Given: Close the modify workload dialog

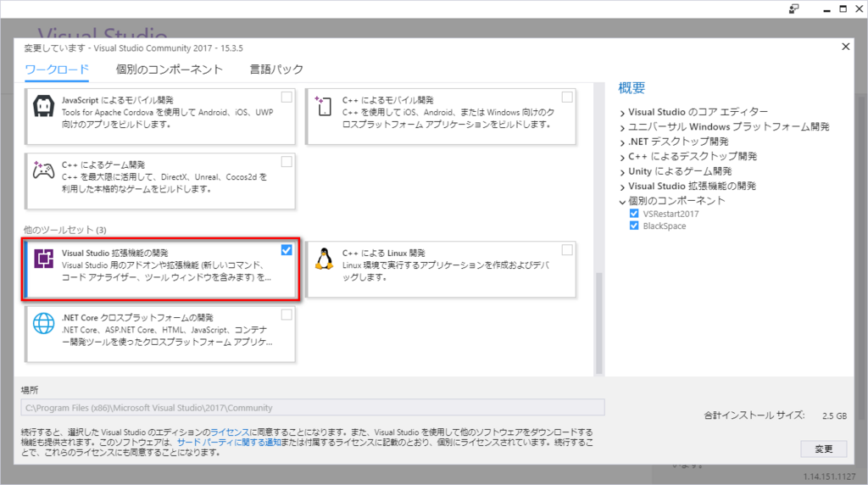Looking at the screenshot, I should click(845, 47).
